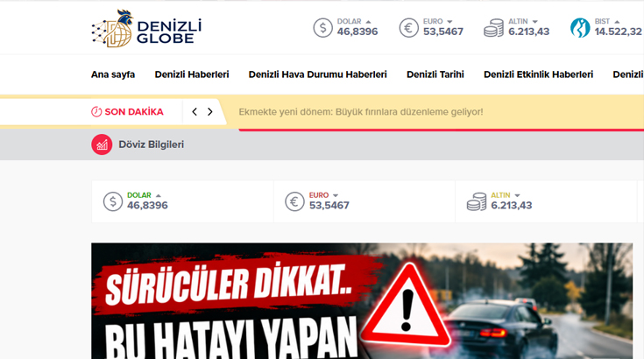Viewport: 644px width, 359px height.
Task: Open the Sürücüler Dikkat news banner image
Action: [362, 300]
